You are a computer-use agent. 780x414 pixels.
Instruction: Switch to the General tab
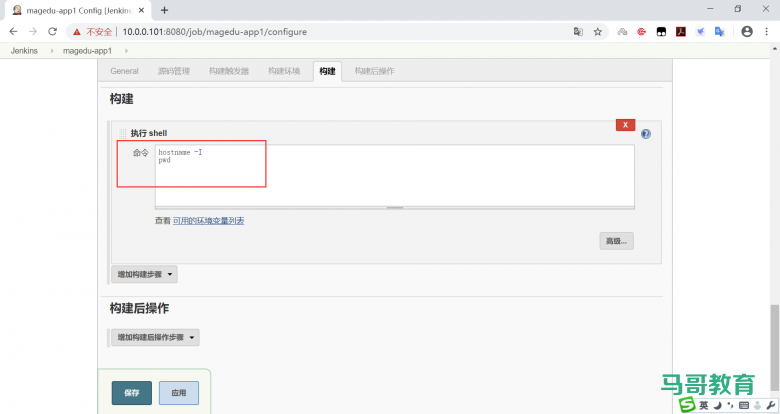coord(124,71)
